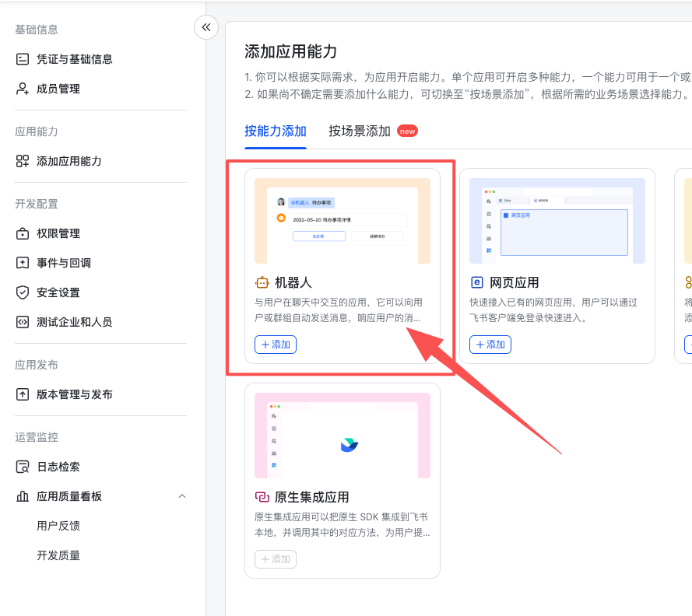Click the 安全设置 shield icon
The height and width of the screenshot is (616, 692).
23,292
